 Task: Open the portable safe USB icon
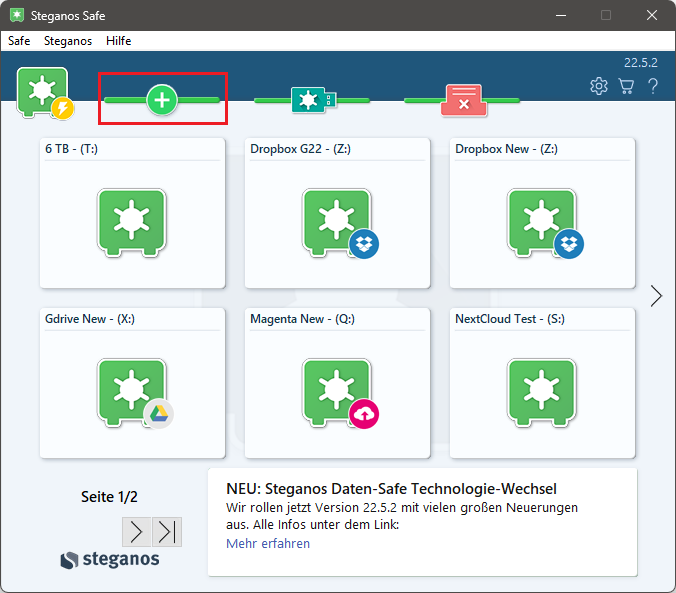(311, 99)
